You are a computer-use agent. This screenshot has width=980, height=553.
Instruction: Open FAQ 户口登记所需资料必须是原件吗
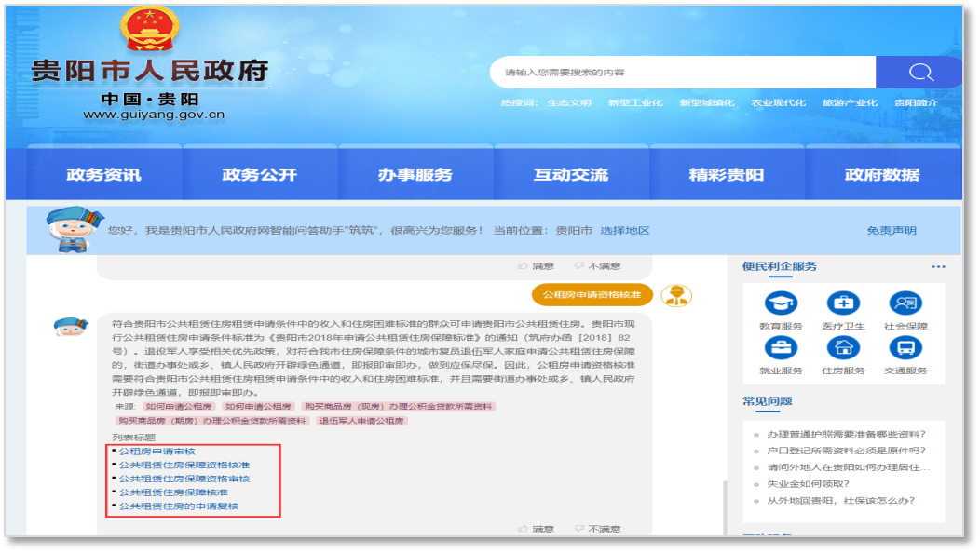846,451
